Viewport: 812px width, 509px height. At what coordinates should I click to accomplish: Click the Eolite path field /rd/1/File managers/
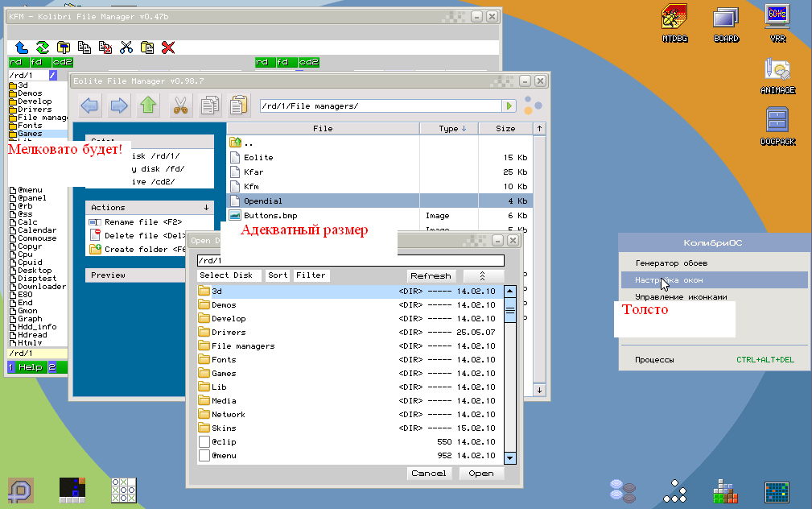[378, 106]
